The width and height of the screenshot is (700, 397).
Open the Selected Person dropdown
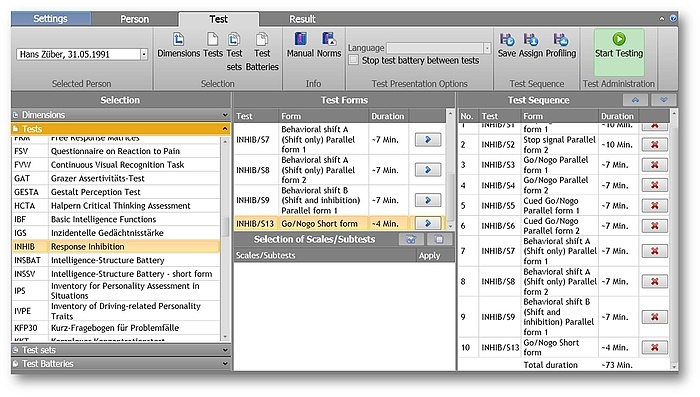coord(144,54)
